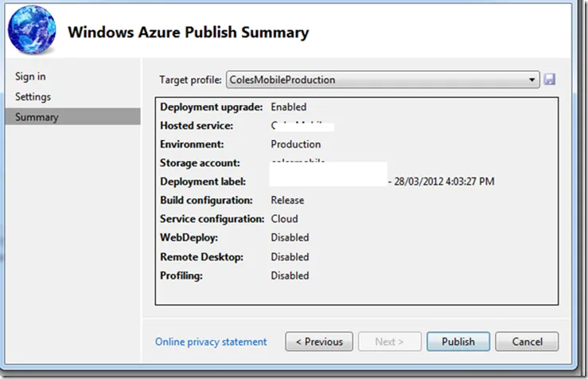The height and width of the screenshot is (379, 588).
Task: Select the Summary step in sidebar
Action: tap(37, 117)
